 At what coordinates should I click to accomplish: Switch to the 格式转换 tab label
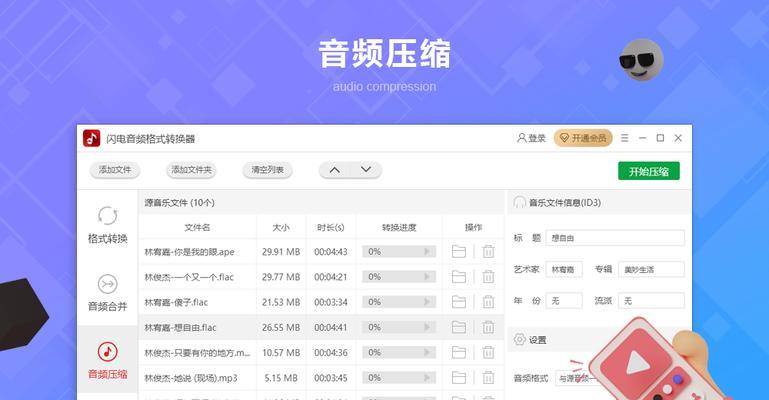click(107, 239)
